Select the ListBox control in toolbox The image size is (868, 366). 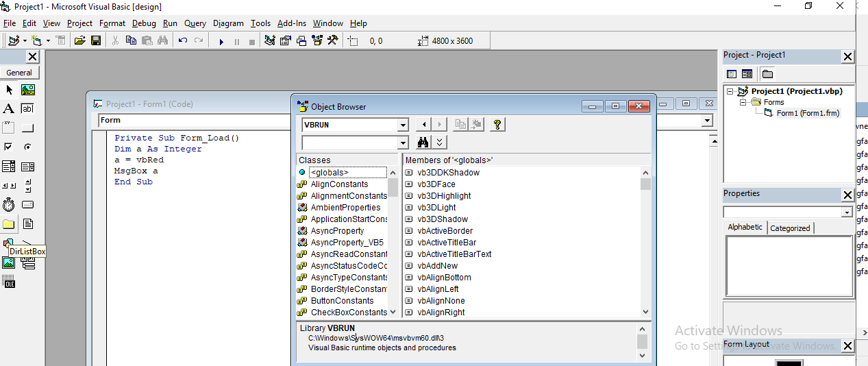pos(28,167)
